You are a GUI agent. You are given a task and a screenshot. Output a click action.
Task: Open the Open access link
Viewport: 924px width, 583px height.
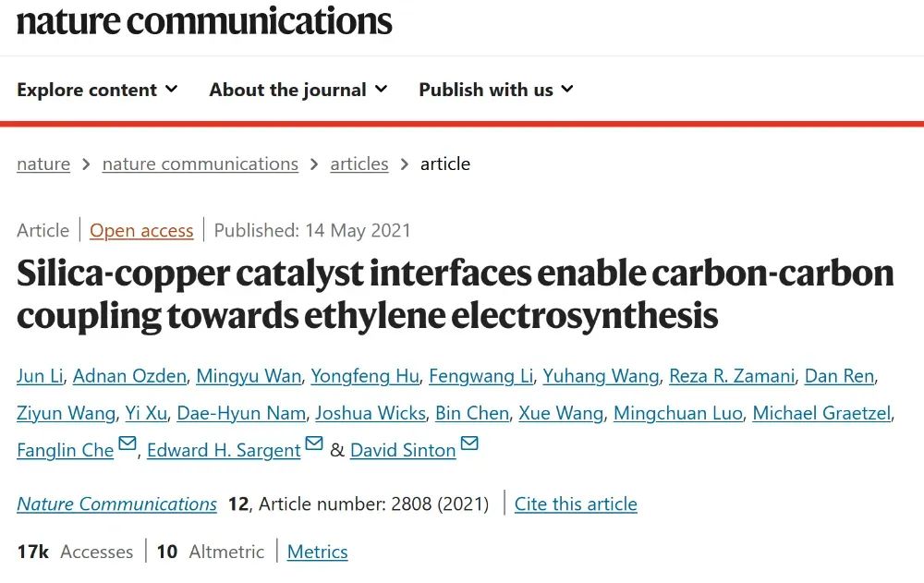(141, 230)
